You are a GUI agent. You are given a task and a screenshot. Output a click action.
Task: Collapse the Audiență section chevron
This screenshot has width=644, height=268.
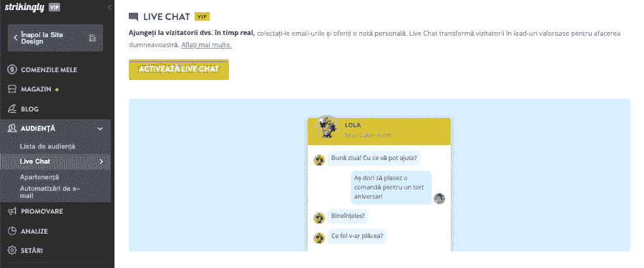(100, 129)
